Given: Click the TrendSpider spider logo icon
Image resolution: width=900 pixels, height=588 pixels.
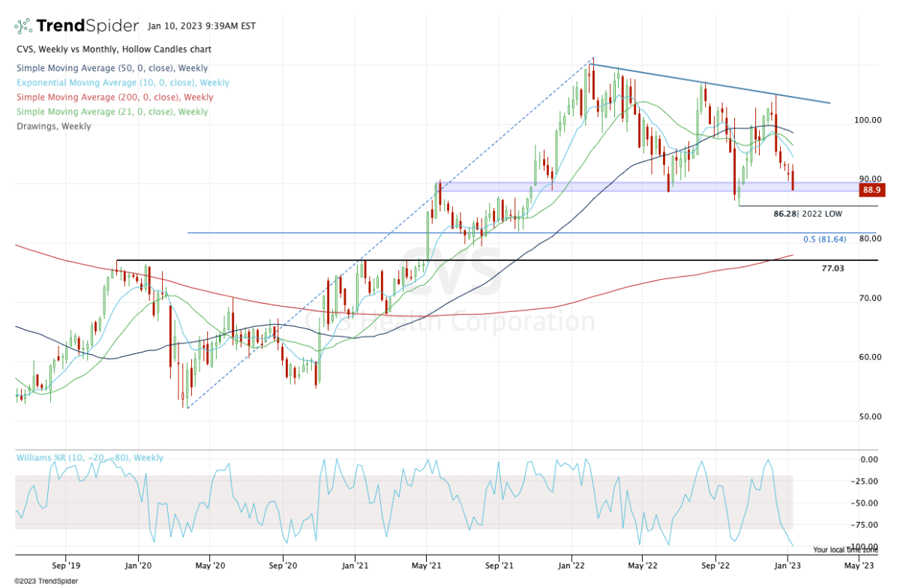Looking at the screenshot, I should click(24, 26).
